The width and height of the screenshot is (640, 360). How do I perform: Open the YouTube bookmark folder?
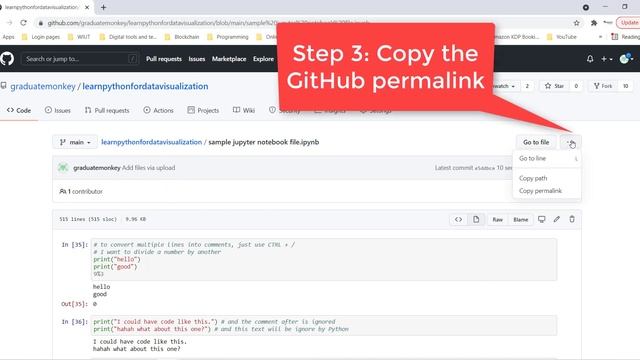[x=562, y=37]
